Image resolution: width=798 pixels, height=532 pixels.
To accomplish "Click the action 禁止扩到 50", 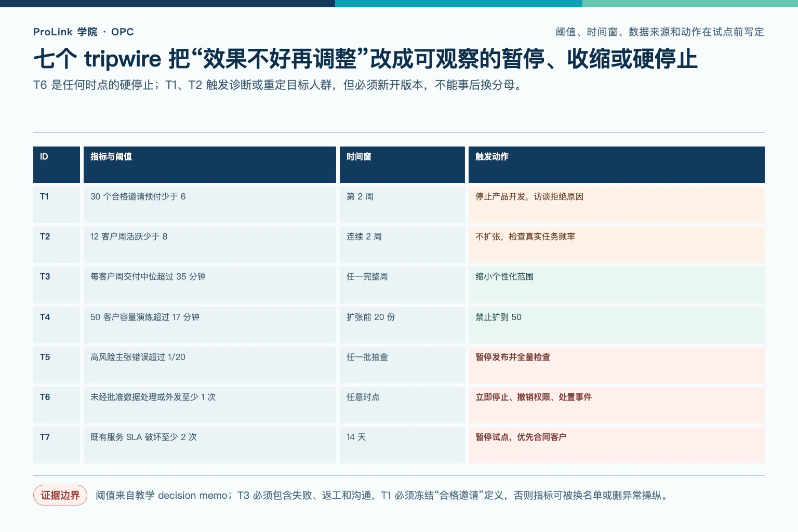I will (x=617, y=325).
